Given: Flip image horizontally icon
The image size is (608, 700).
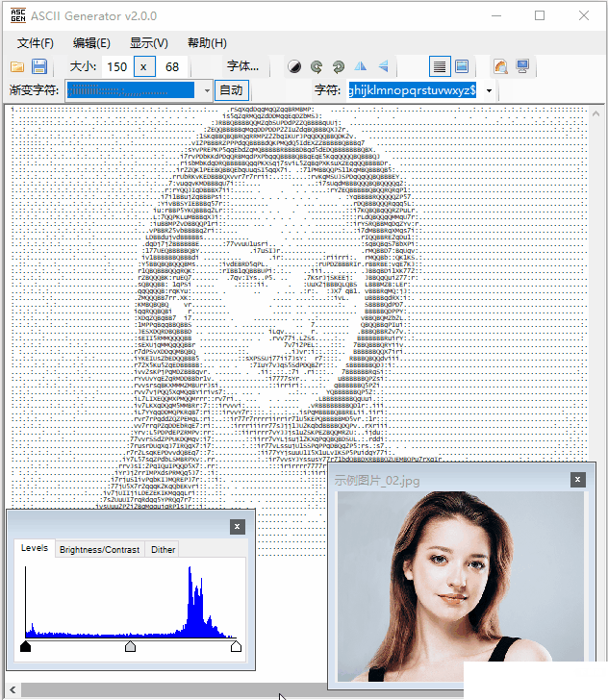Looking at the screenshot, I should point(361,67).
